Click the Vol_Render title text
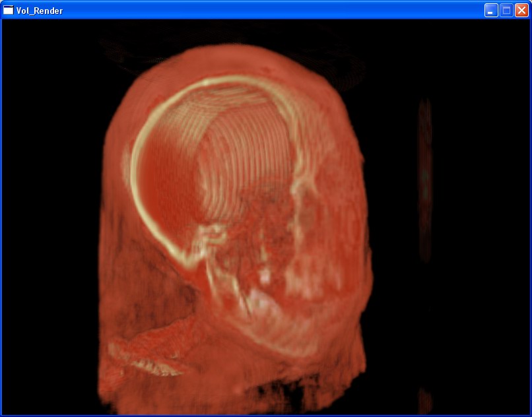The width and height of the screenshot is (532, 417). click(40, 11)
